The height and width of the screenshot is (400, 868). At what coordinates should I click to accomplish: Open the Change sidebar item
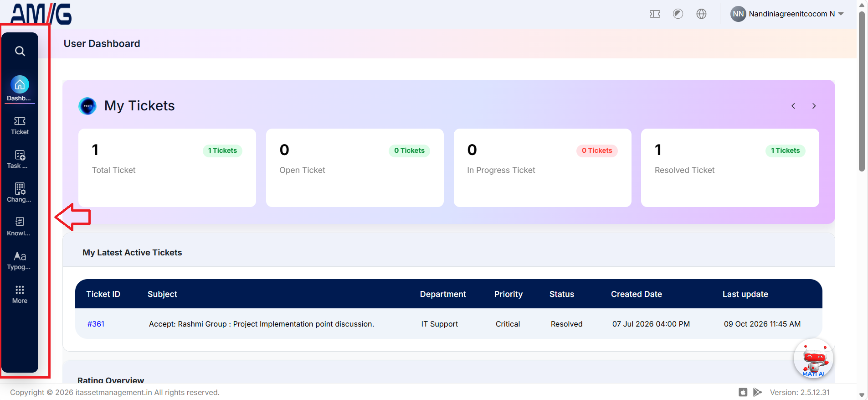(x=20, y=193)
